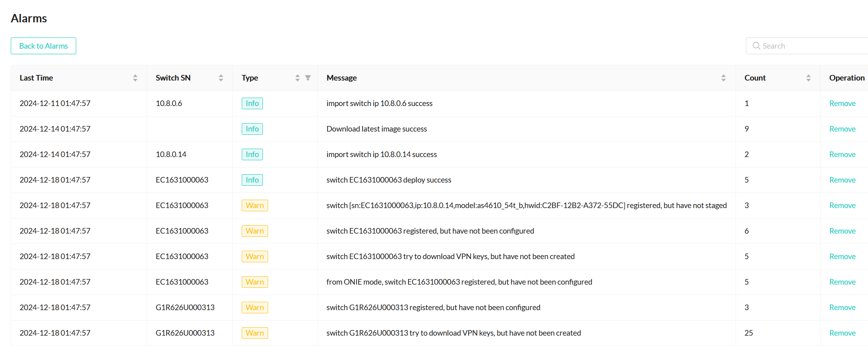Remove the import switch 10.8.0.14 alarm
Image resolution: width=868 pixels, height=346 pixels.
pos(842,155)
